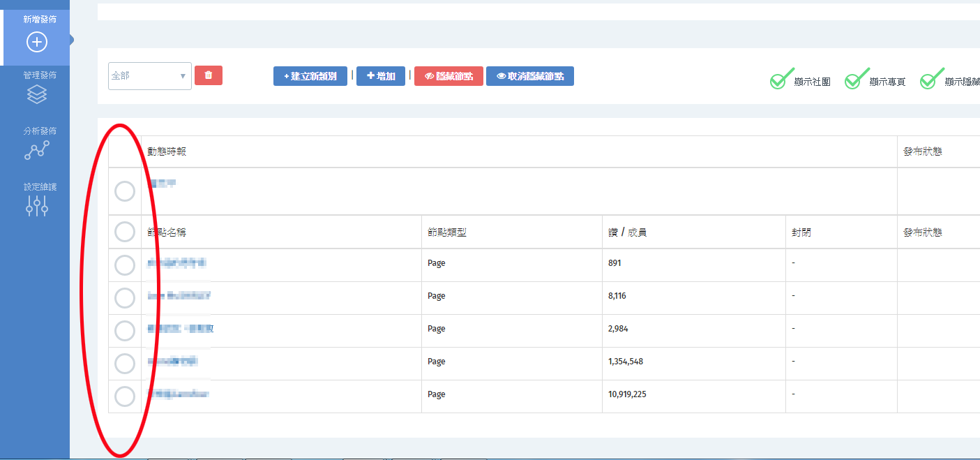Select the row with 8,116 likes

[x=125, y=298]
